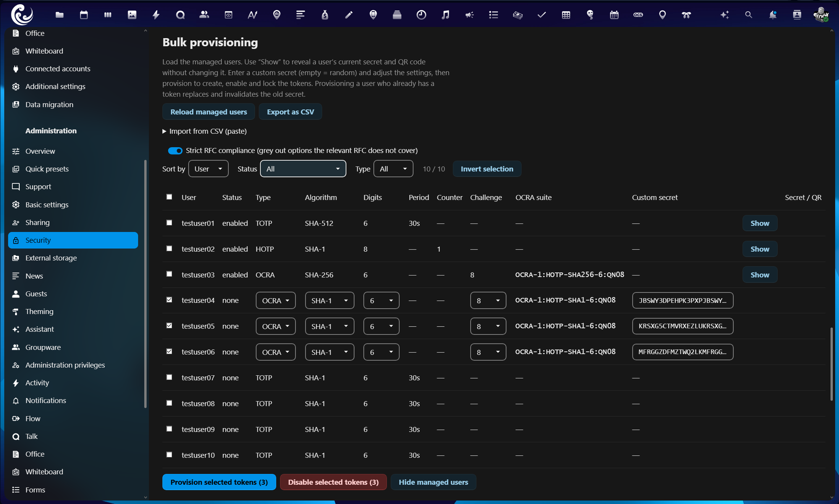839x504 pixels.
Task: Click Invert selection button
Action: pos(487,169)
